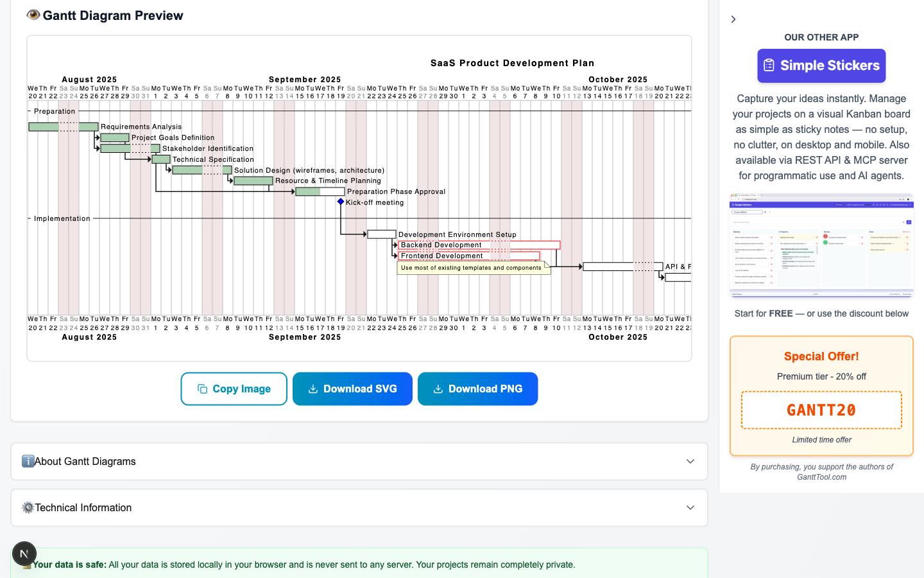Image resolution: width=924 pixels, height=578 pixels.
Task: Expand the Technical Information chevron
Action: click(690, 507)
